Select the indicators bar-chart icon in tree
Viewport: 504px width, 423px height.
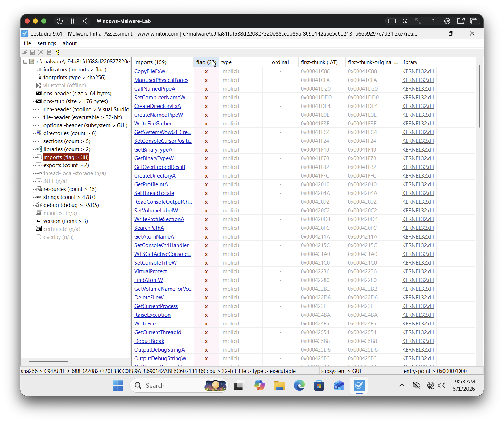(x=39, y=70)
